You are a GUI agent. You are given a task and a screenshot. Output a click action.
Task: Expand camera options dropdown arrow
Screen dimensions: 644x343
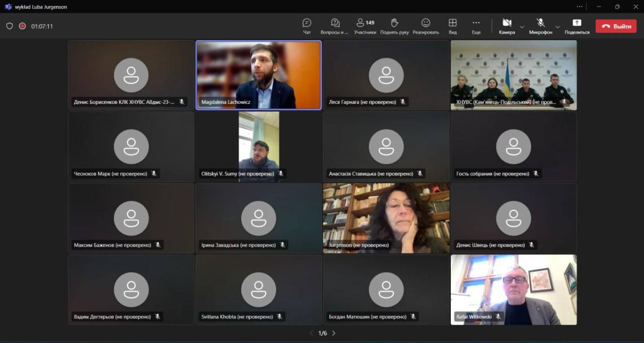tap(522, 26)
